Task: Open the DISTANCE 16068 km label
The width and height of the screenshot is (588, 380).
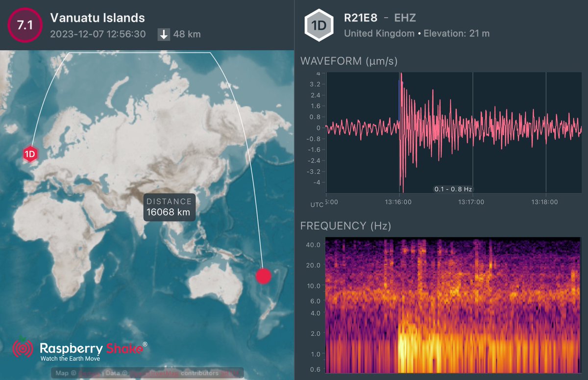Action: point(169,207)
